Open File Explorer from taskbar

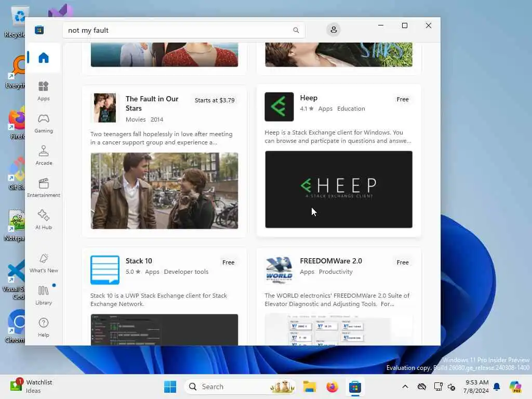point(310,387)
